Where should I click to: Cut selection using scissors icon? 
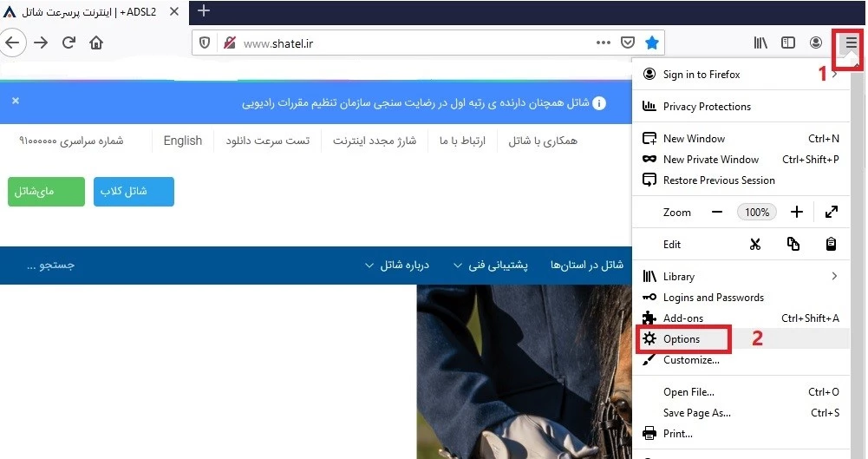click(755, 244)
